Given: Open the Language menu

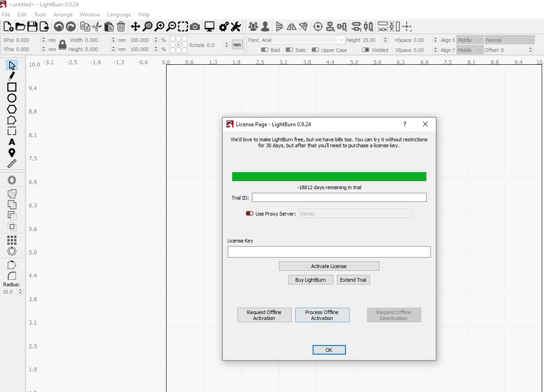Looking at the screenshot, I should point(119,14).
